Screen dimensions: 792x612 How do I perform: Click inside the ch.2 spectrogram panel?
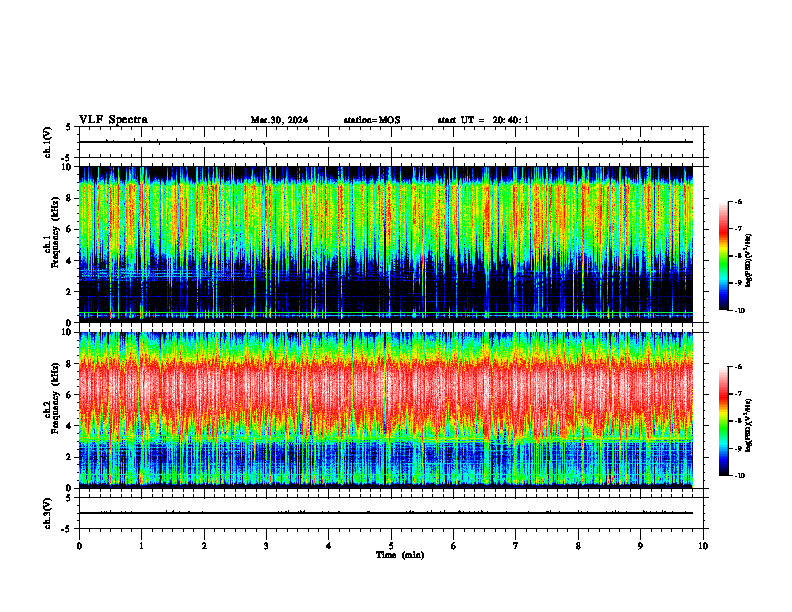(386, 410)
